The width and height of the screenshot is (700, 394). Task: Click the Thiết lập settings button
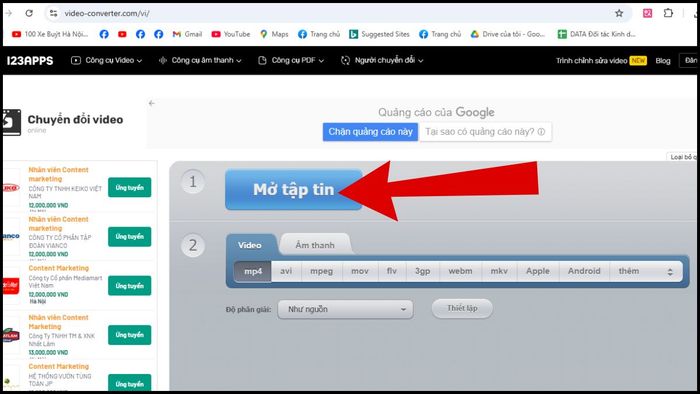pos(462,308)
